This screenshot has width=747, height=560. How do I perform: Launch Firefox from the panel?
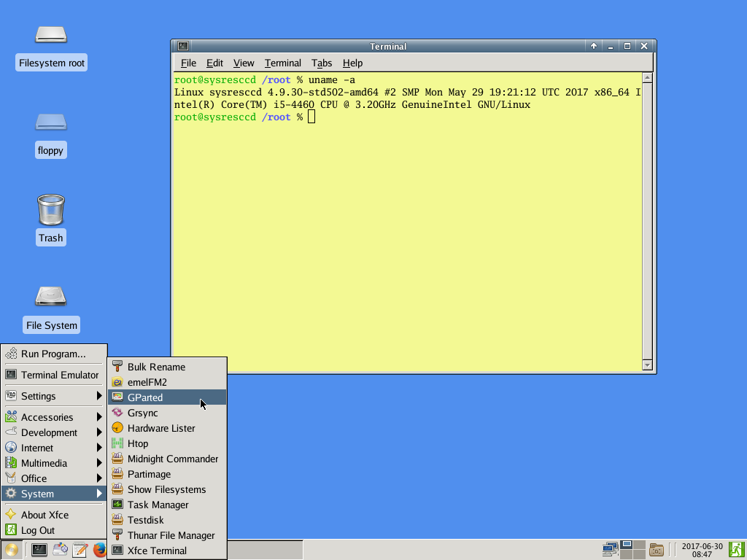(x=99, y=550)
